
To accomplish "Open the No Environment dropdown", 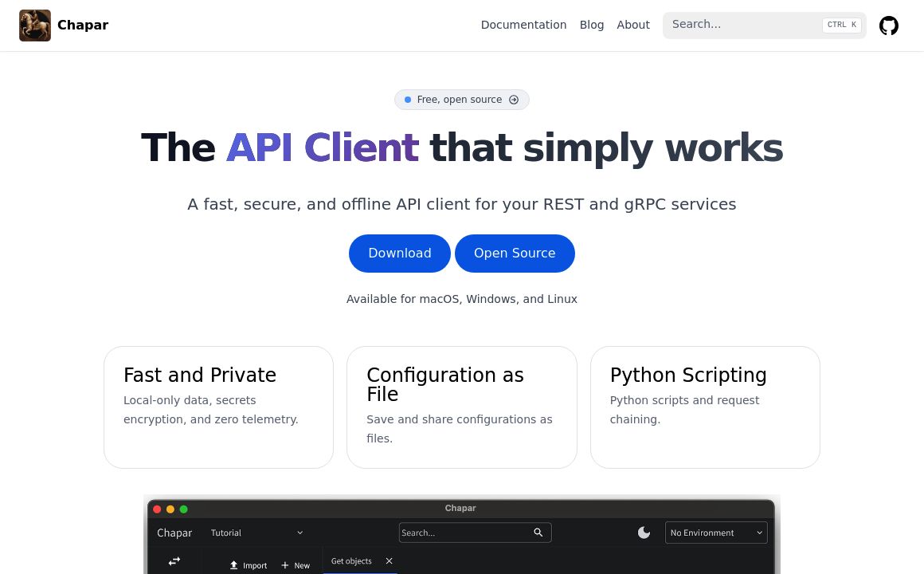I will click(715, 533).
